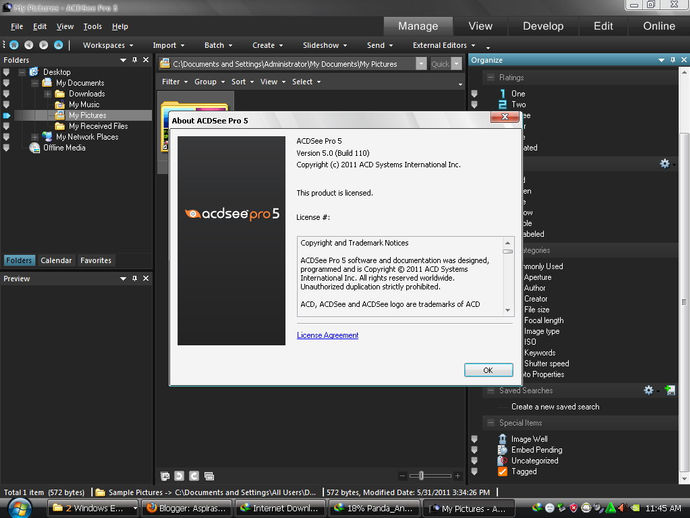Click the Uncategorized icon
Image resolution: width=690 pixels, height=518 pixels.
click(503, 460)
